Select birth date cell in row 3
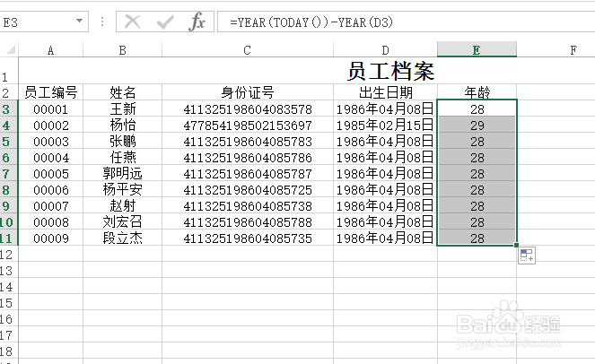The image size is (595, 364). pos(385,109)
